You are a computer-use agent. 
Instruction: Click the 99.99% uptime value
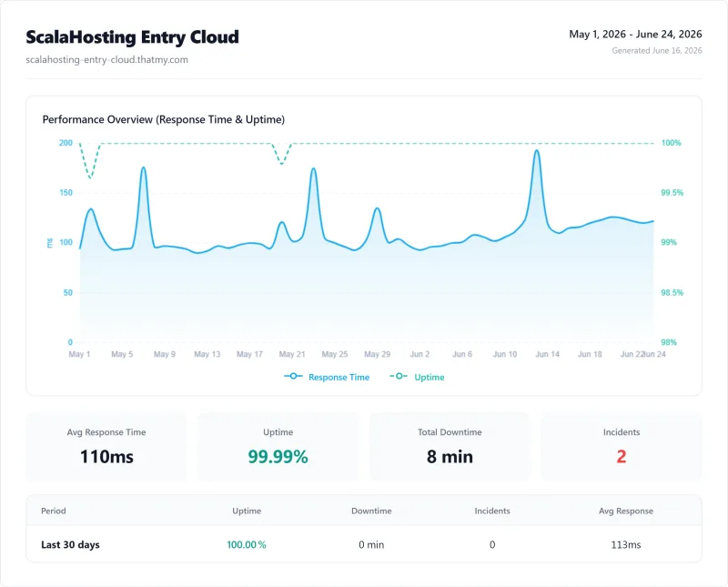coord(278,457)
